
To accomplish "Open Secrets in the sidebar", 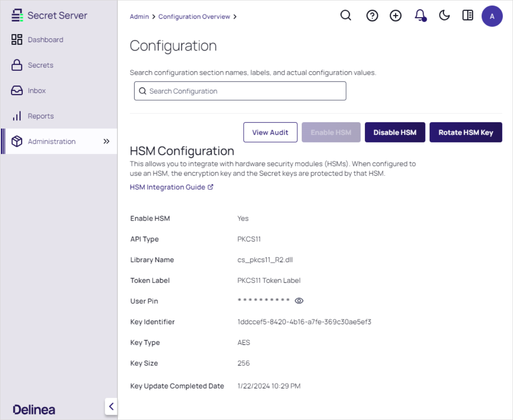I will (x=40, y=65).
